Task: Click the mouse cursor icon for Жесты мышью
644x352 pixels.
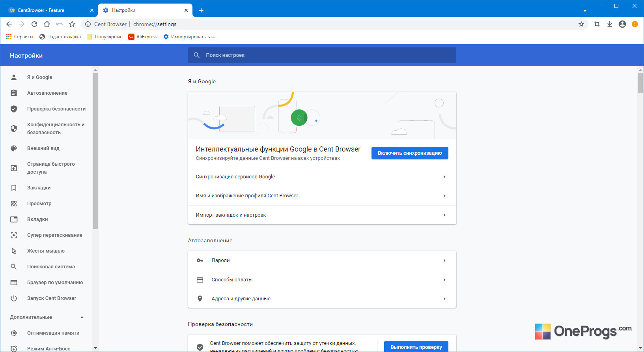Action: 14,251
